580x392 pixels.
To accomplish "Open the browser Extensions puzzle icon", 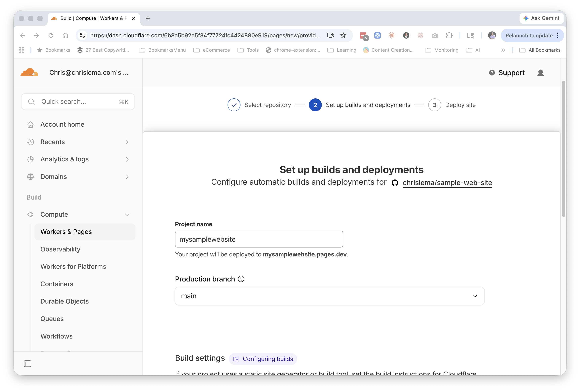I will 449,35.
